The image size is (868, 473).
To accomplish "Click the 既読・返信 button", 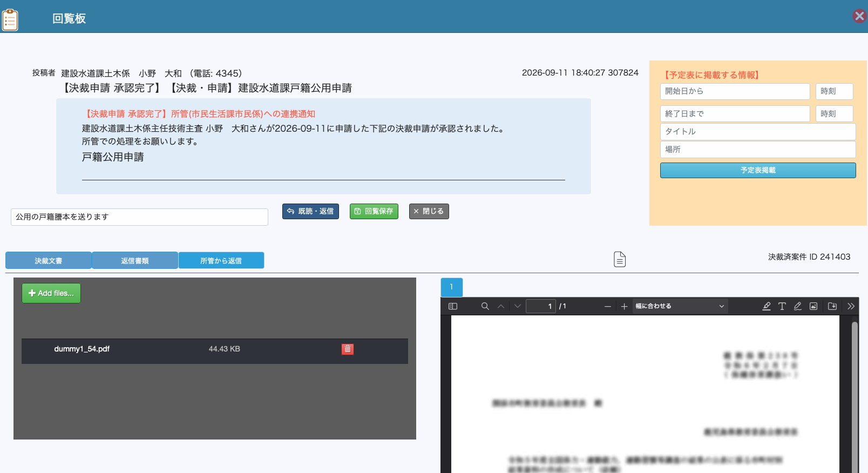I will tap(310, 211).
